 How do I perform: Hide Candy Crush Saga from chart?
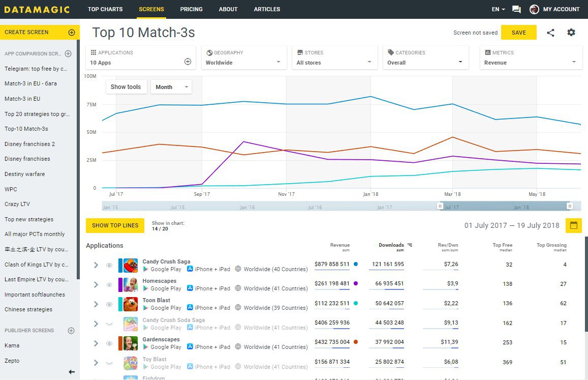pos(109,265)
